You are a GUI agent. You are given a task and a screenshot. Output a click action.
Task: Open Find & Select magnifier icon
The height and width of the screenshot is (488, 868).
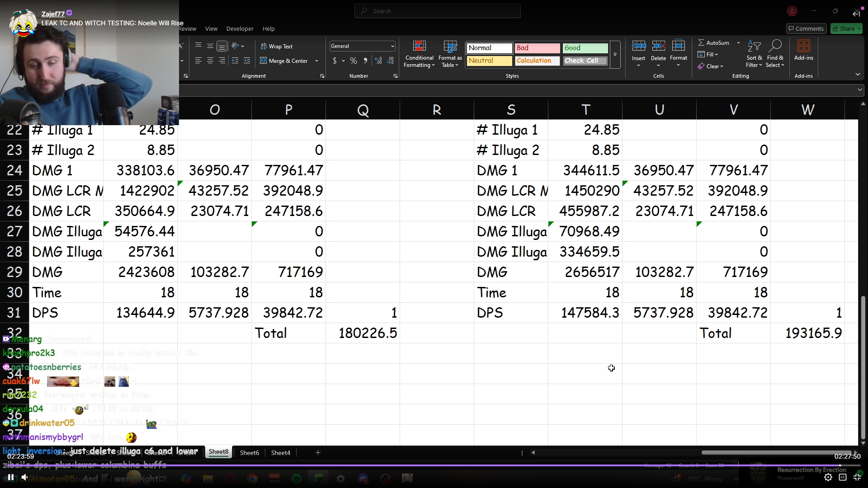tap(775, 46)
